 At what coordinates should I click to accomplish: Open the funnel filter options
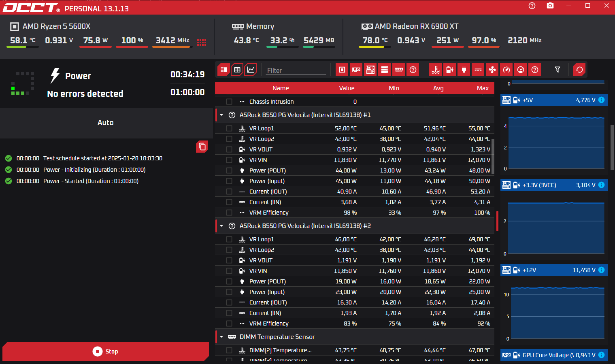pos(558,70)
